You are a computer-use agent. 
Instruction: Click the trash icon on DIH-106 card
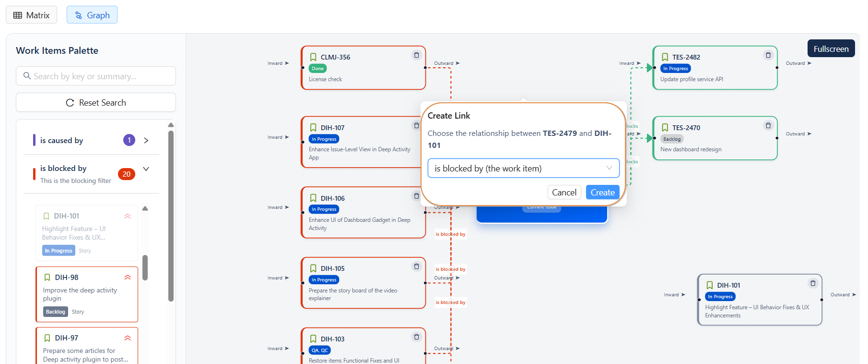click(416, 196)
